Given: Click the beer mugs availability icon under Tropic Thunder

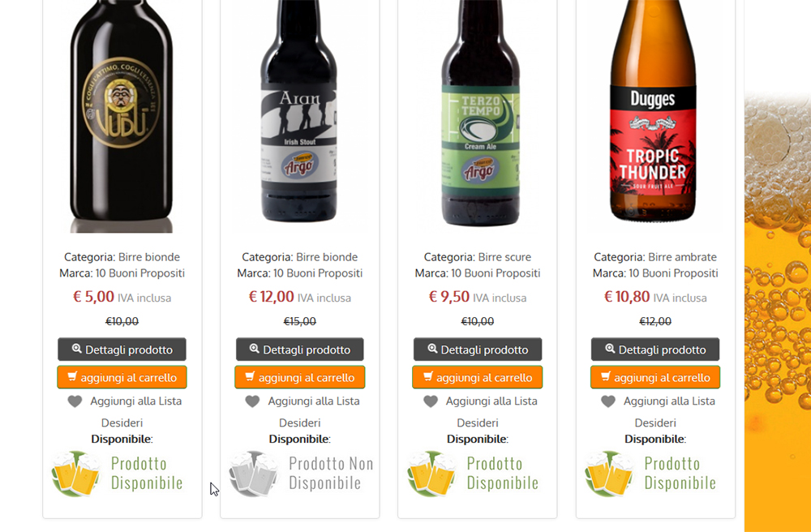Looking at the screenshot, I should point(610,474).
